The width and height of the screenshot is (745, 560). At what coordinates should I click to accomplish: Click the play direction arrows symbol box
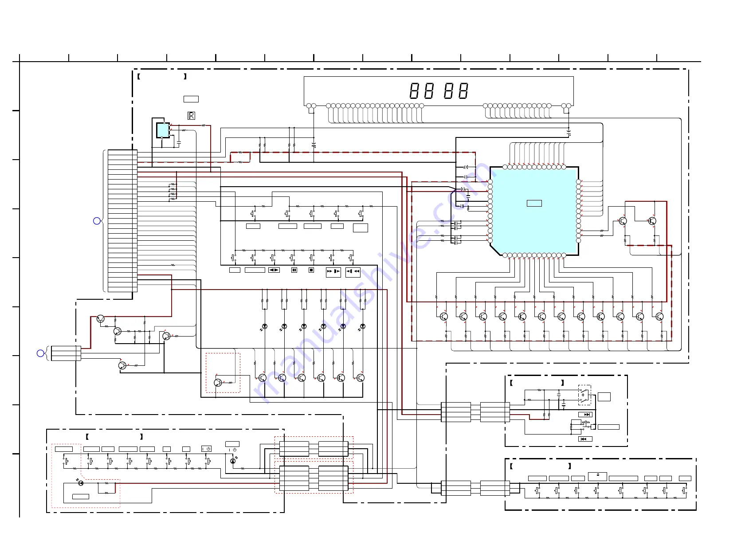(274, 270)
